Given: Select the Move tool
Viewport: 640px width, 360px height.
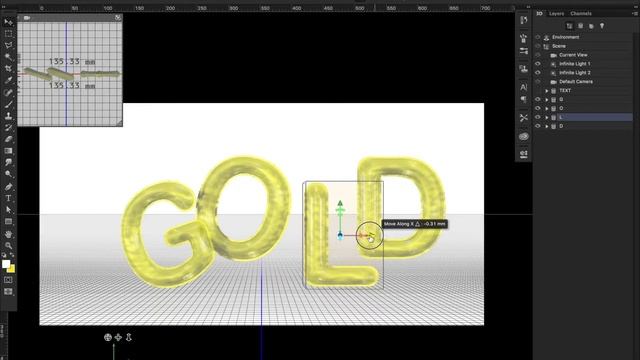Looking at the screenshot, I should pos(8,22).
